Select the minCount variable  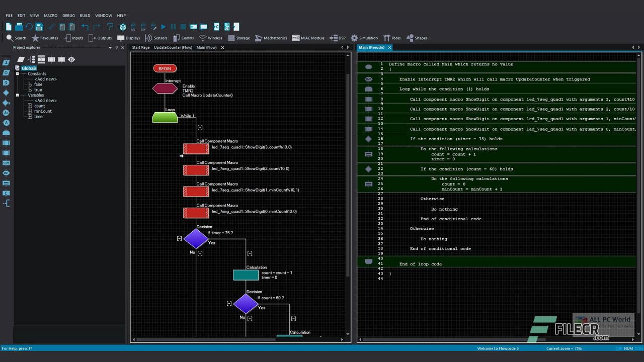[x=43, y=111]
